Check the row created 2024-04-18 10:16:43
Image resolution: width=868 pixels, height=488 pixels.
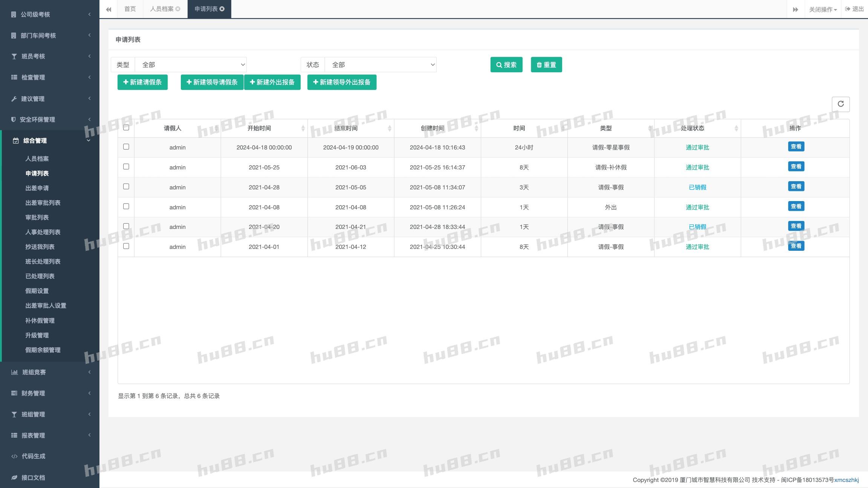(126, 147)
